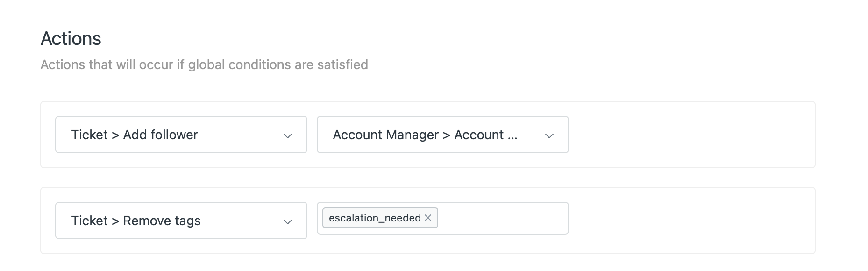Expand the Account Manager value dropdown
The width and height of the screenshot is (868, 271).
tap(442, 135)
